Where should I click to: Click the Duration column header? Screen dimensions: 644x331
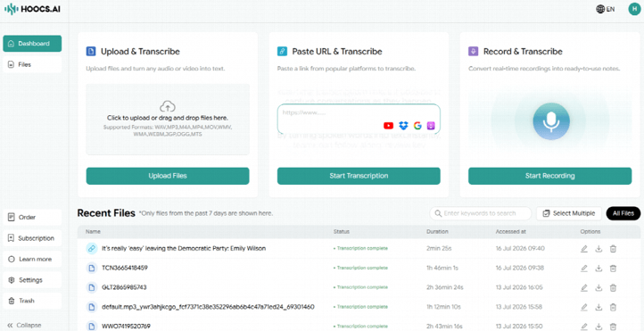(437, 232)
